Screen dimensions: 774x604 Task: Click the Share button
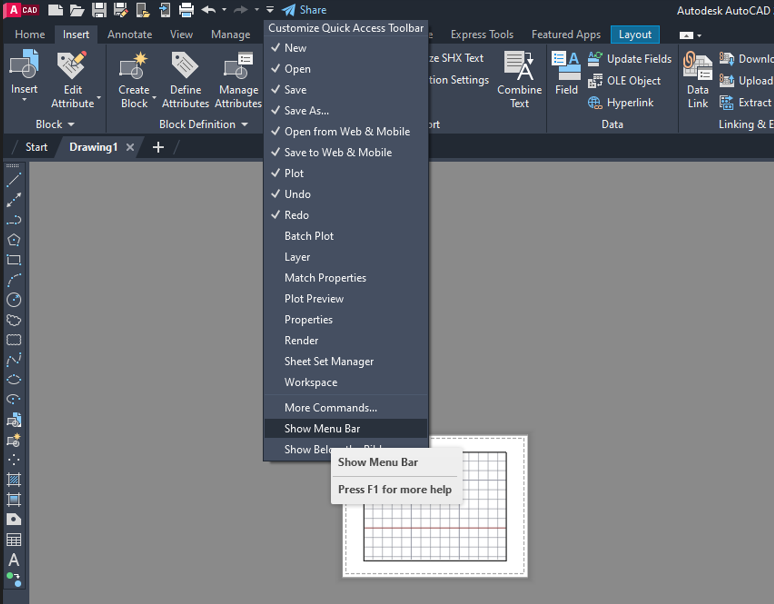304,10
